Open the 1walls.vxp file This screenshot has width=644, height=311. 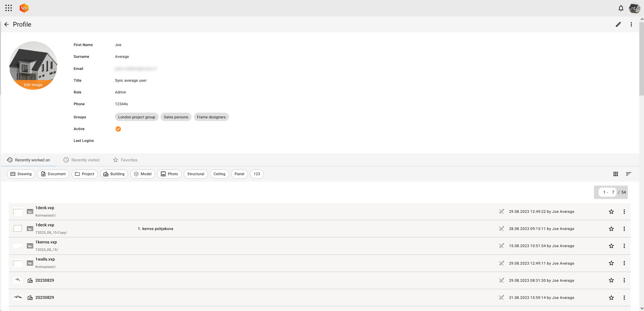click(x=45, y=259)
